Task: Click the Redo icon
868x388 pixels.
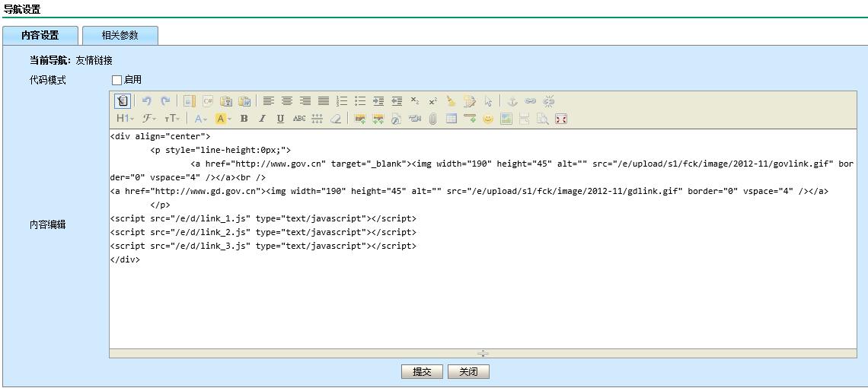Action: pos(165,100)
